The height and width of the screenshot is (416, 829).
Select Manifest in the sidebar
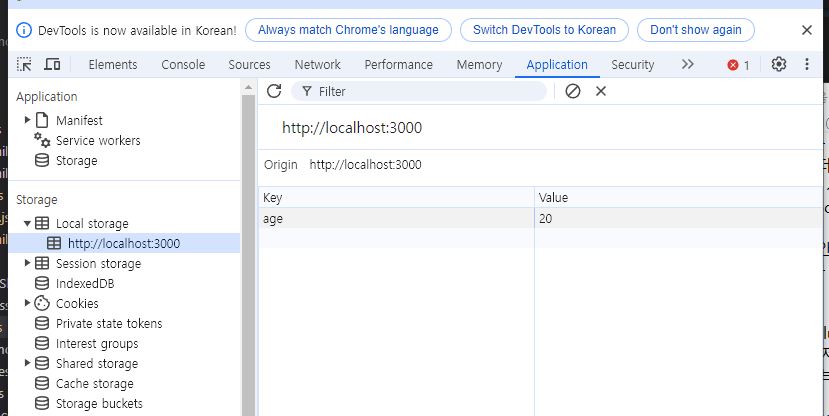pyautogui.click(x=79, y=121)
